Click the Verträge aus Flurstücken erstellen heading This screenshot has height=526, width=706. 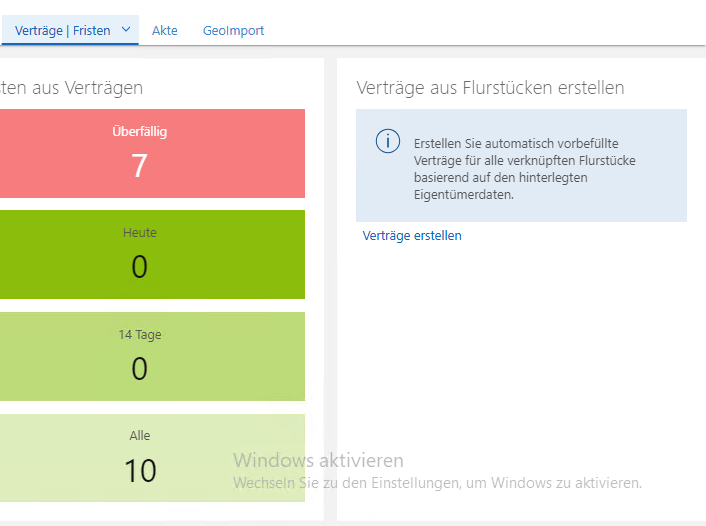click(490, 88)
